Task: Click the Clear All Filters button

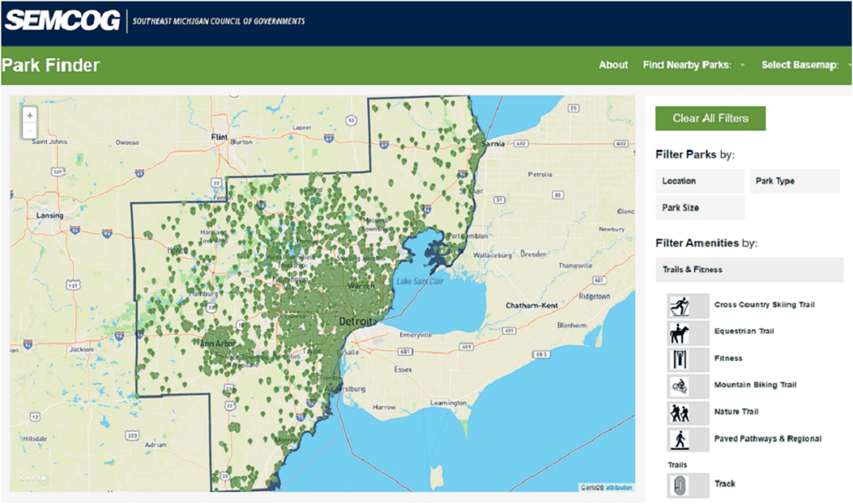Action: (710, 118)
